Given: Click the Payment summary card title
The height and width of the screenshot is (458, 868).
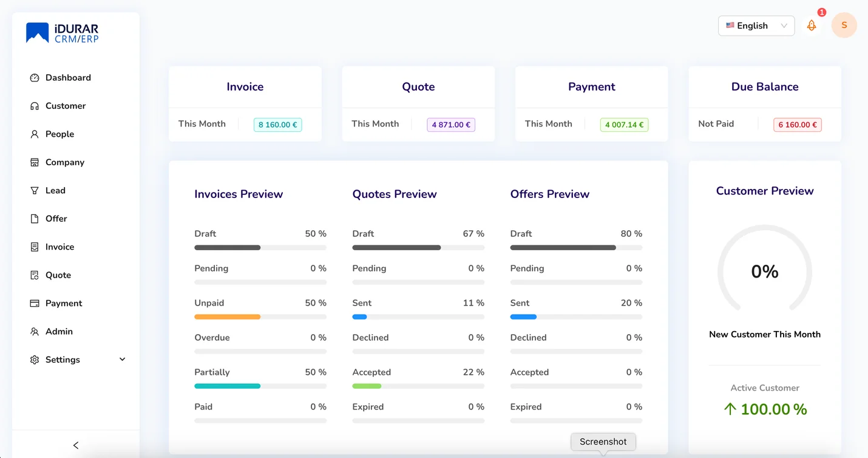Looking at the screenshot, I should (592, 87).
